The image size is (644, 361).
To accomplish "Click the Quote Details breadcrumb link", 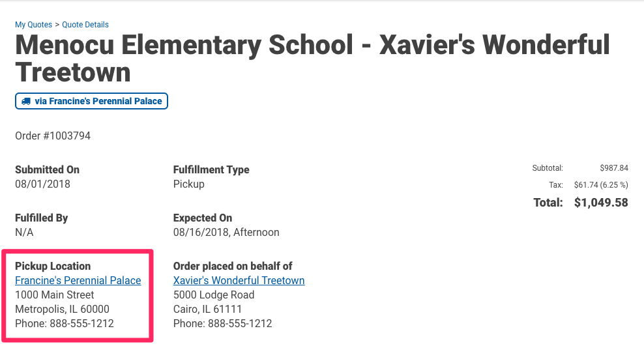I will [85, 25].
